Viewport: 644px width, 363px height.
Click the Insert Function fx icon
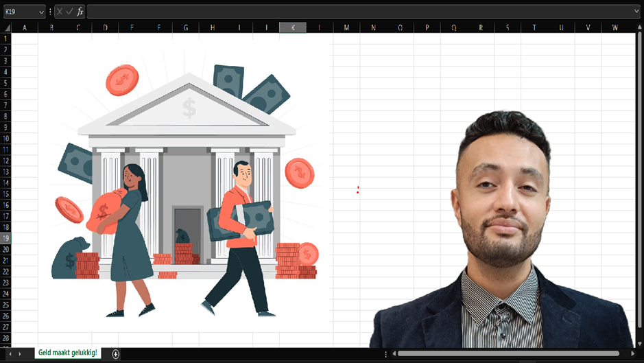80,12
